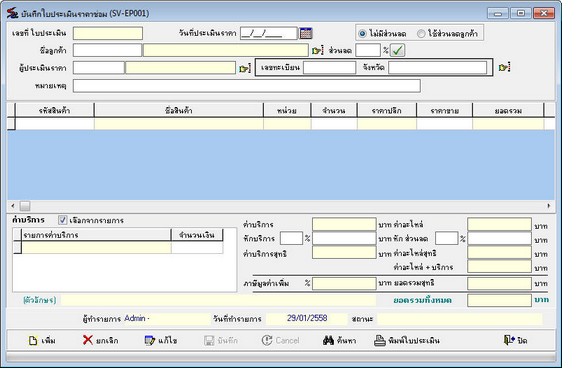Click the first row รหัสสินค้า cell
The width and height of the screenshot is (562, 368).
54,124
